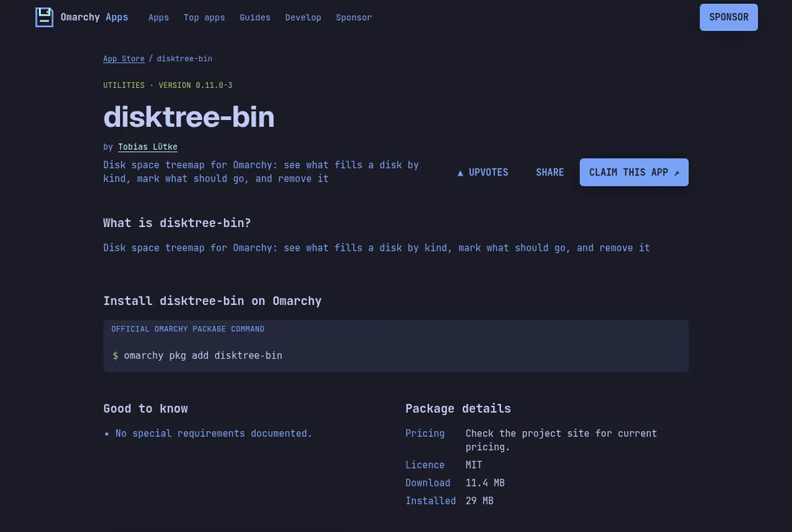Open the Apps menu item
This screenshot has width=792, height=532.
[158, 18]
